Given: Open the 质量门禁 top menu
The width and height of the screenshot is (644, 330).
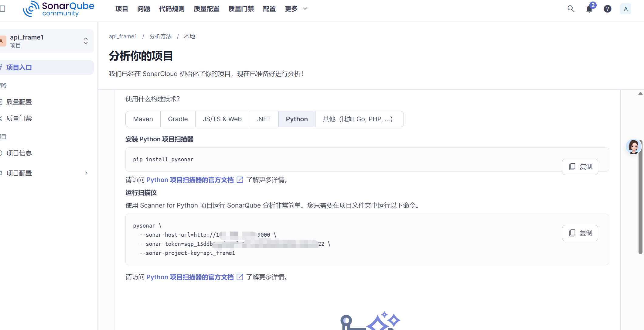Looking at the screenshot, I should pos(241,9).
